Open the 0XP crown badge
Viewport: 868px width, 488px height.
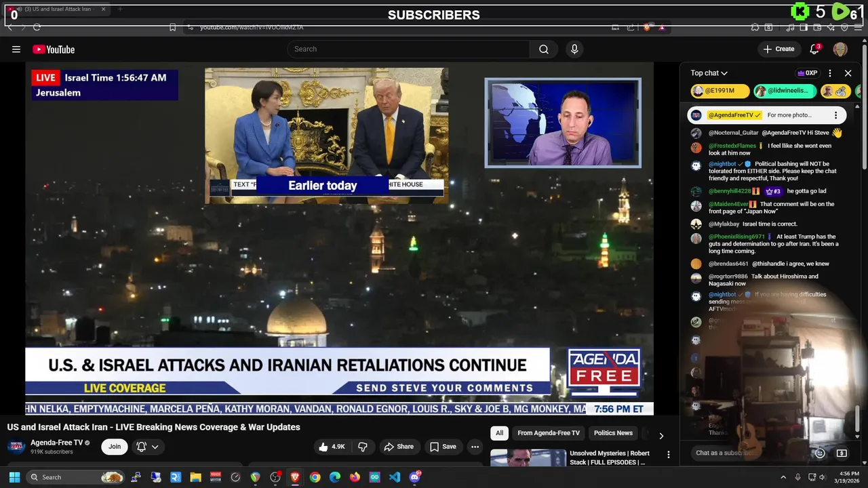(x=807, y=73)
